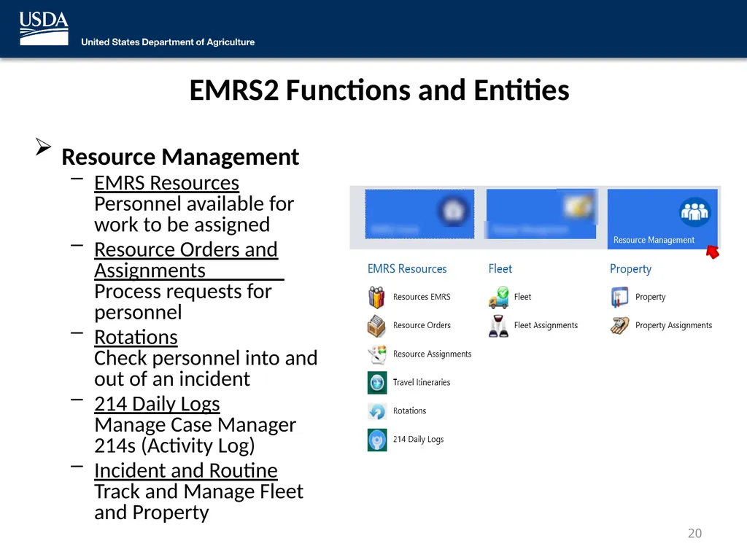Click the Property Assignments handshake icon
The height and width of the screenshot is (560, 747).
pyautogui.click(x=620, y=326)
